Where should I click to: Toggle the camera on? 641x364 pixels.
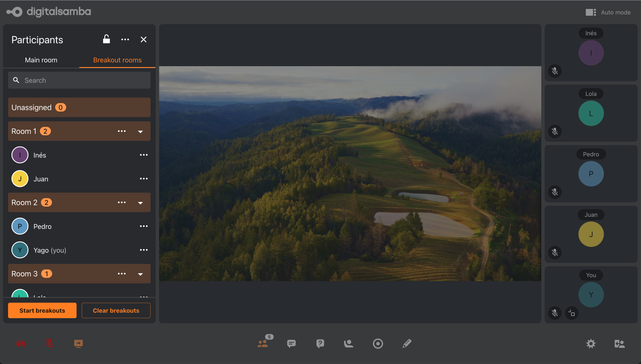coord(21,344)
